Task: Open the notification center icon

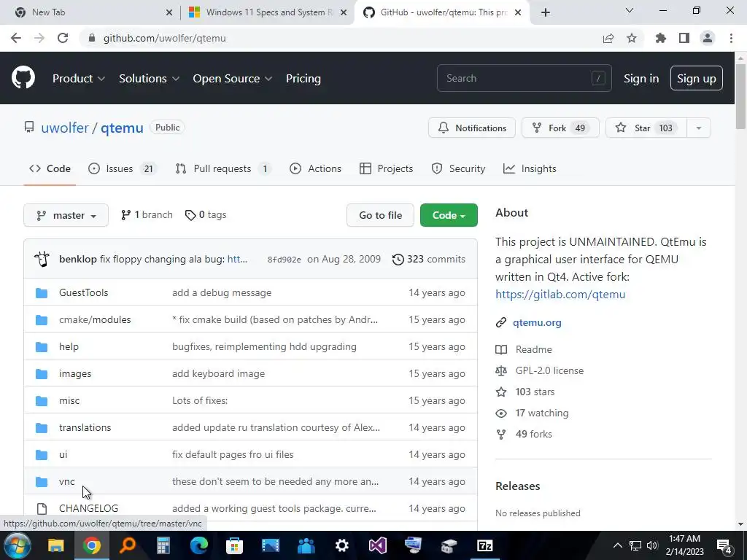Action: pyautogui.click(x=724, y=546)
